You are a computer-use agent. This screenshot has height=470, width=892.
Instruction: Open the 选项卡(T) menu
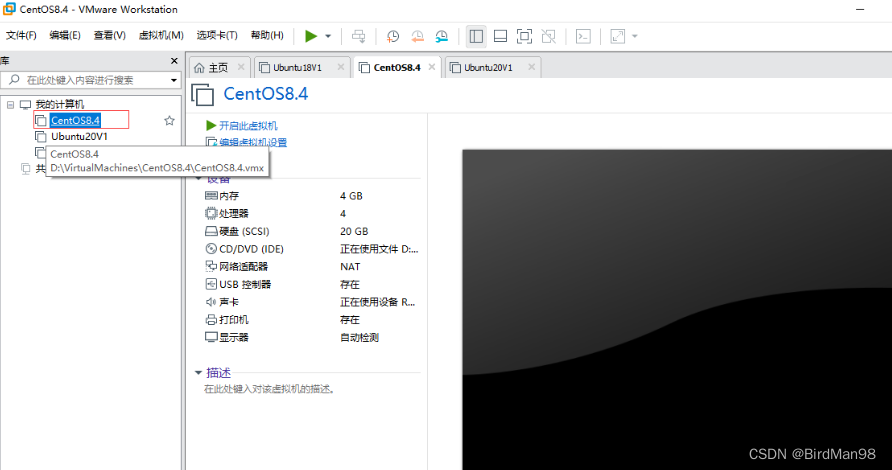217,35
